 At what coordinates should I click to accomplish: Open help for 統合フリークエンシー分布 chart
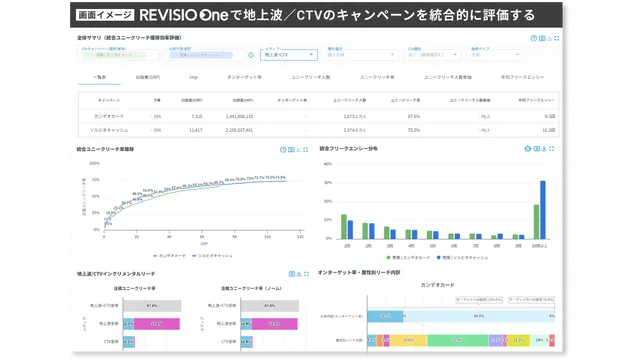click(527, 149)
